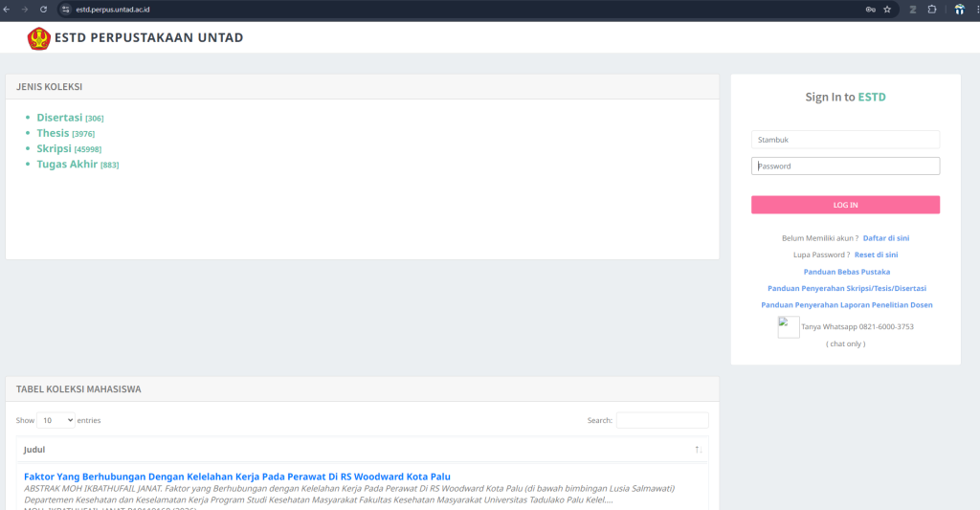This screenshot has width=980, height=510.
Task: Open the Tugas Akhir collection
Action: [x=67, y=165]
